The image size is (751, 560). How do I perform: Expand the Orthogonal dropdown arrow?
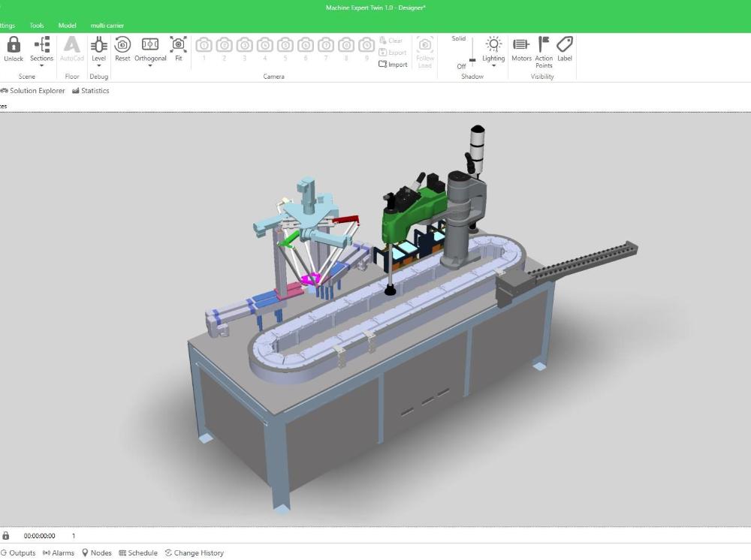click(x=150, y=65)
